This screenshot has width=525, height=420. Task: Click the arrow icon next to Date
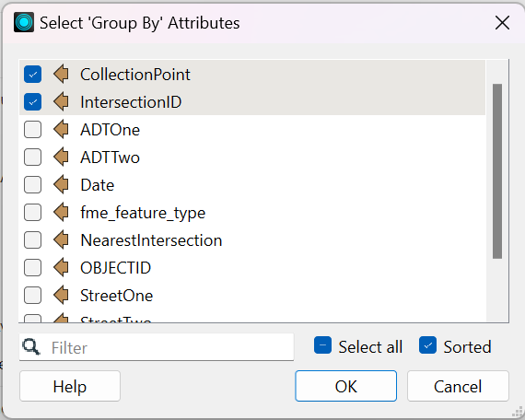pyautogui.click(x=62, y=185)
